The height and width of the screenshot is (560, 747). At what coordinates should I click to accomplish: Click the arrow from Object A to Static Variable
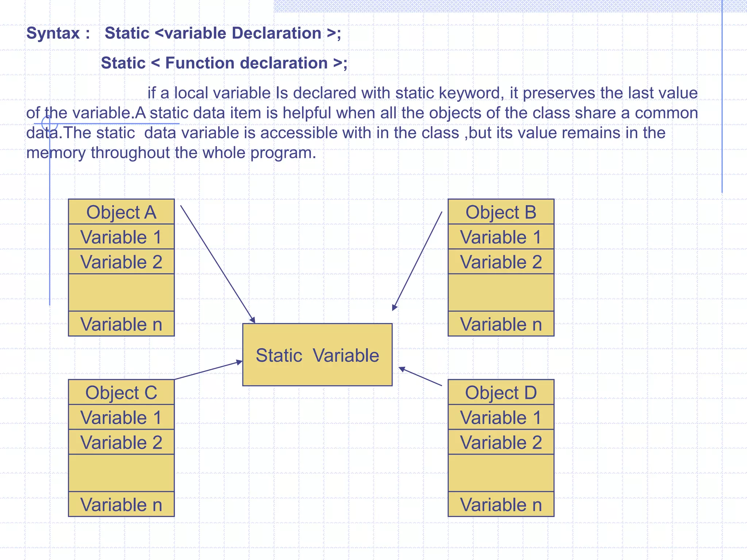click(x=217, y=264)
